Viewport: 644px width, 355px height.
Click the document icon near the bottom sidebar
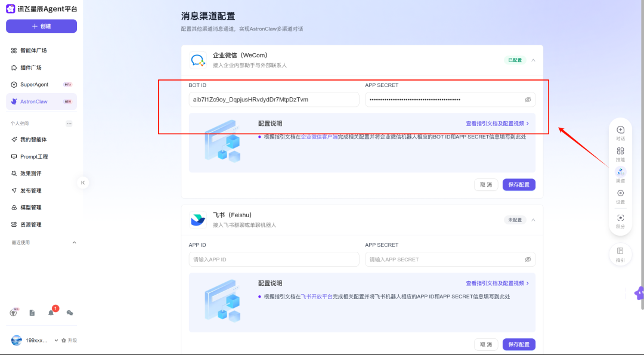tap(32, 312)
